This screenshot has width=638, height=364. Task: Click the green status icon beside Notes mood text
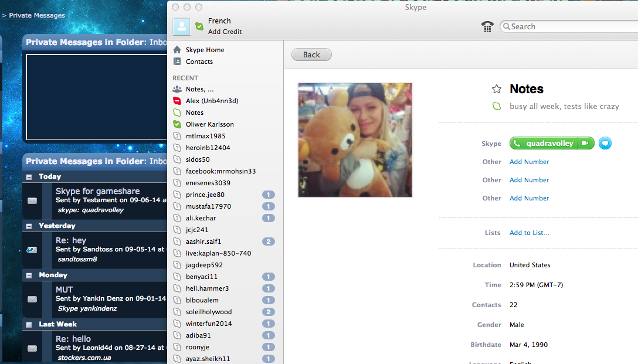click(497, 106)
